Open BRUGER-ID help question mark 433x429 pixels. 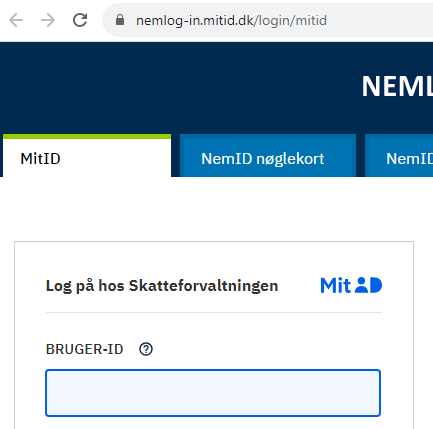146,349
